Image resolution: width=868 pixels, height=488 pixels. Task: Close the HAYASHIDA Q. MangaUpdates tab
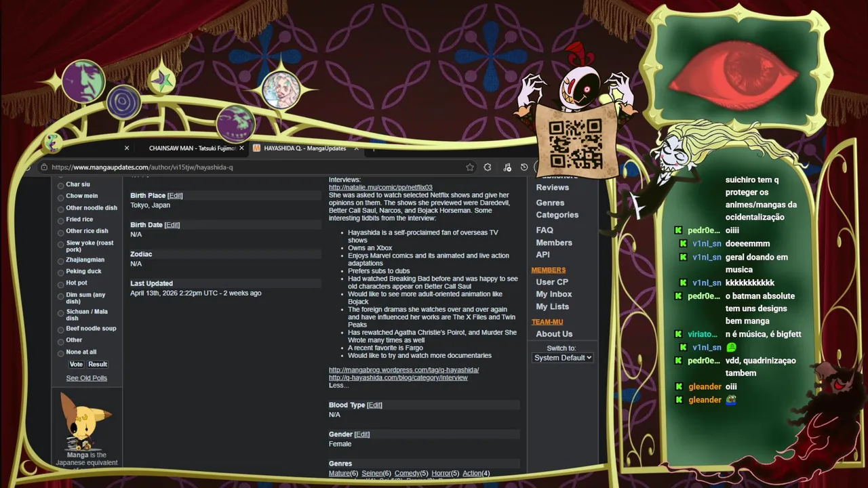(x=355, y=148)
